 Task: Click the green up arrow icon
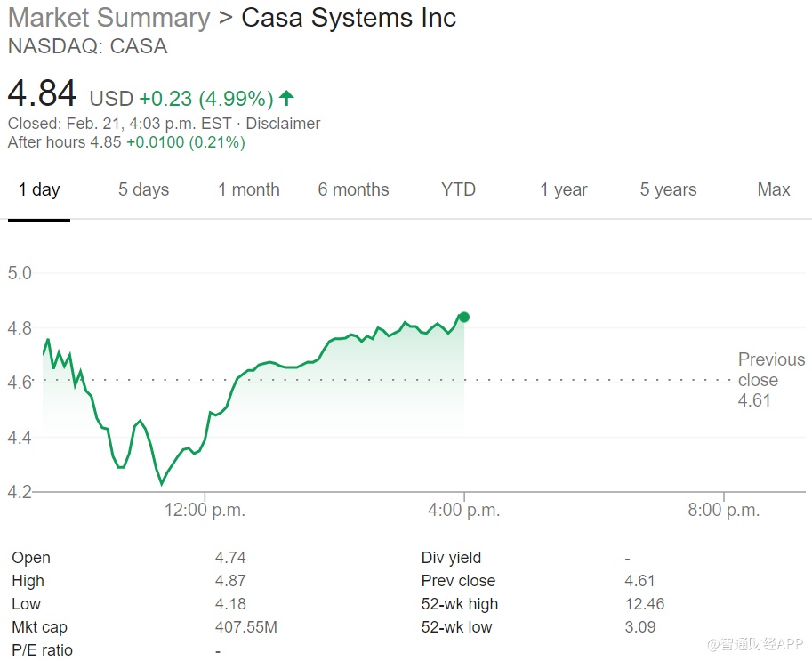point(286,97)
